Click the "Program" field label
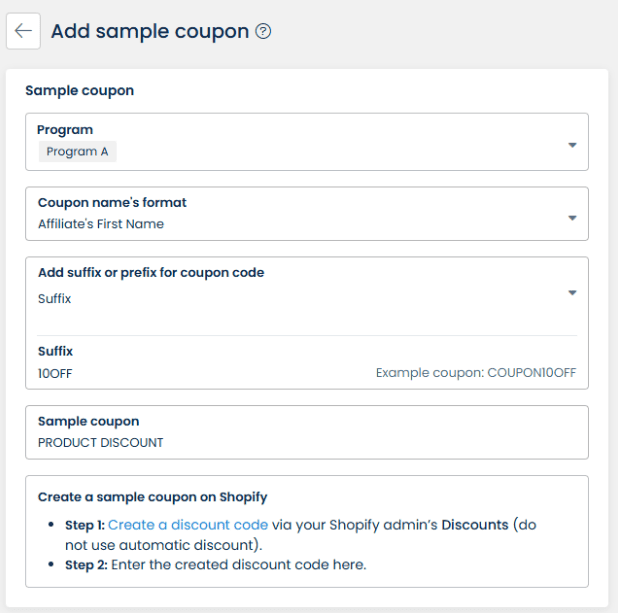618x613 pixels. click(65, 130)
